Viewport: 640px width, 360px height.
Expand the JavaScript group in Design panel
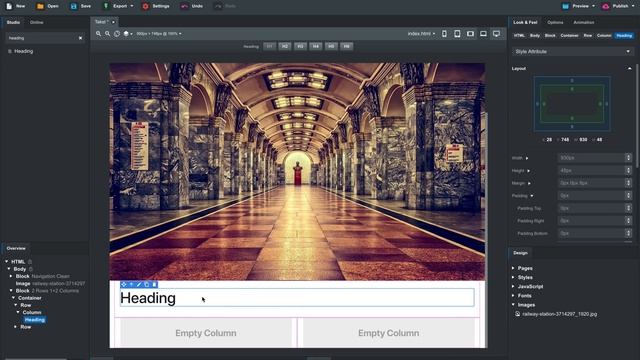pyautogui.click(x=513, y=287)
